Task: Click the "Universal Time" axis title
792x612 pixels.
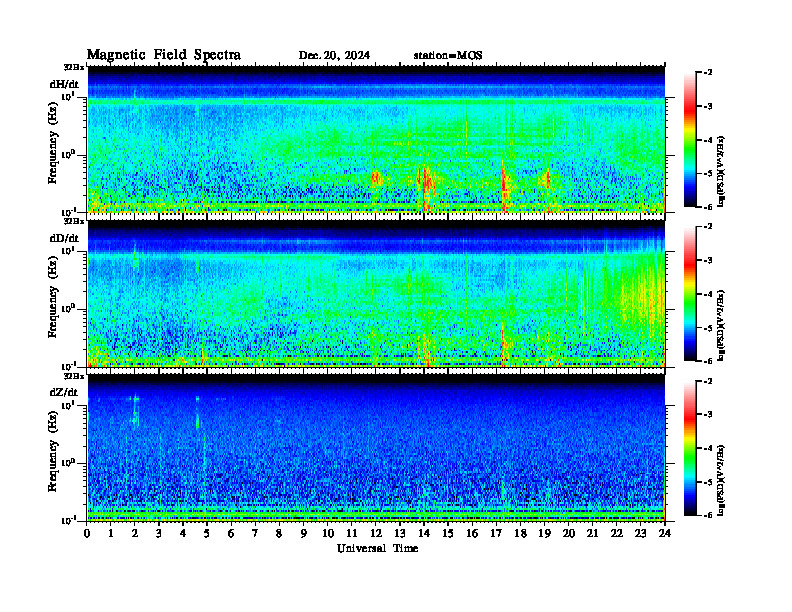Action: [377, 548]
